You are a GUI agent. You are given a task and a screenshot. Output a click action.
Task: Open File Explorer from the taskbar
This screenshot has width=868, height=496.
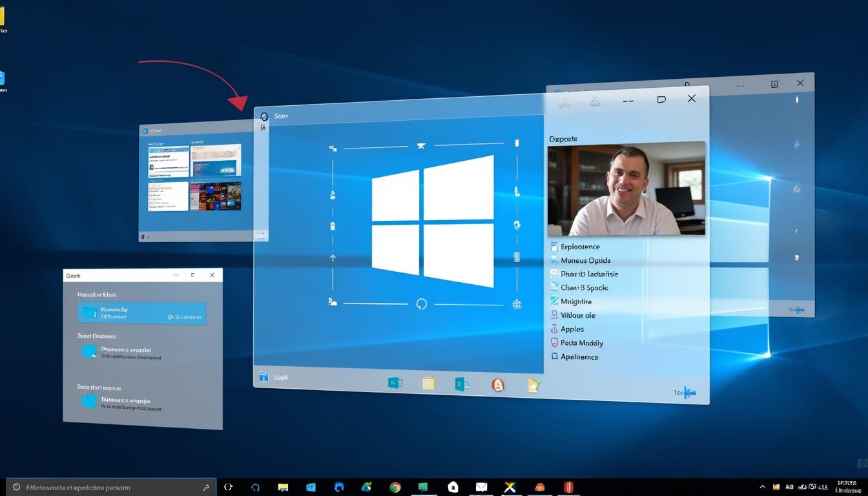point(282,488)
